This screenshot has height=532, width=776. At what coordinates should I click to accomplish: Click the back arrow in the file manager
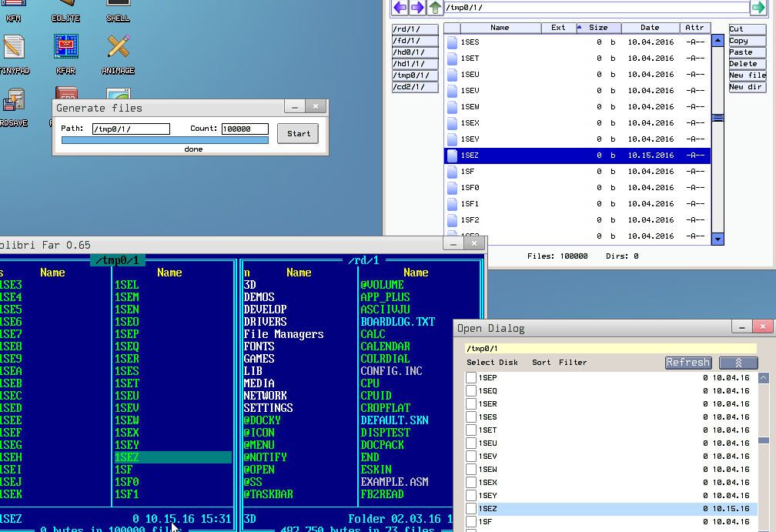[x=400, y=8]
